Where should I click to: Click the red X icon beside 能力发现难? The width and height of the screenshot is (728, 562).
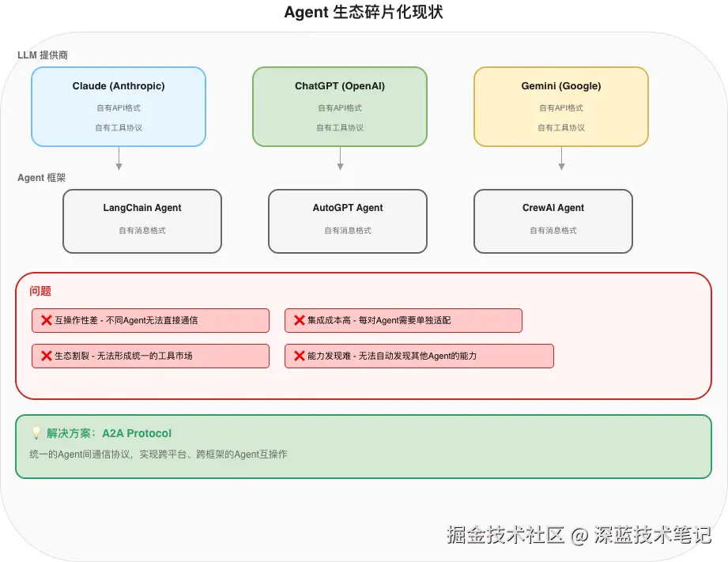(300, 356)
